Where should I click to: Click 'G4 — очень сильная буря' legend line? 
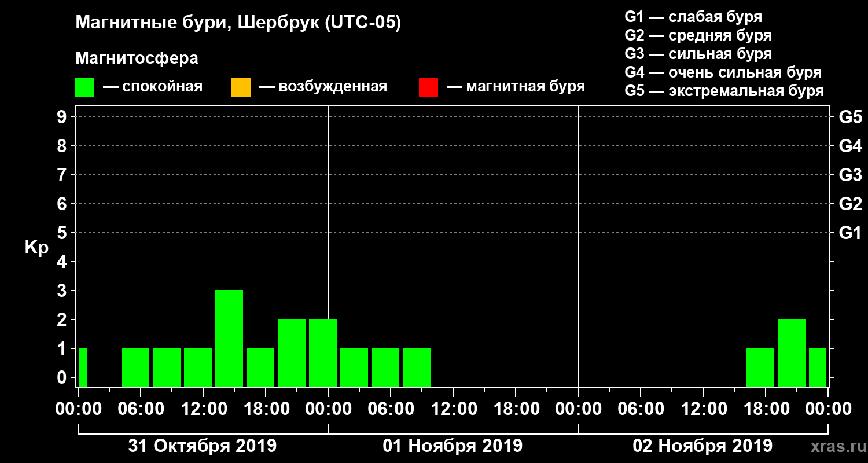pos(723,72)
